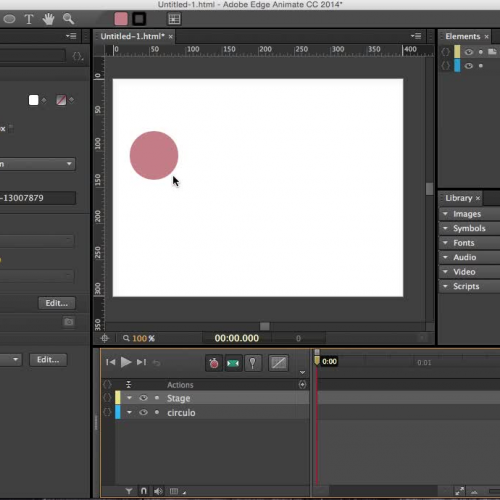The width and height of the screenshot is (500, 500).
Task: Go to start of timeline
Action: coord(111,362)
